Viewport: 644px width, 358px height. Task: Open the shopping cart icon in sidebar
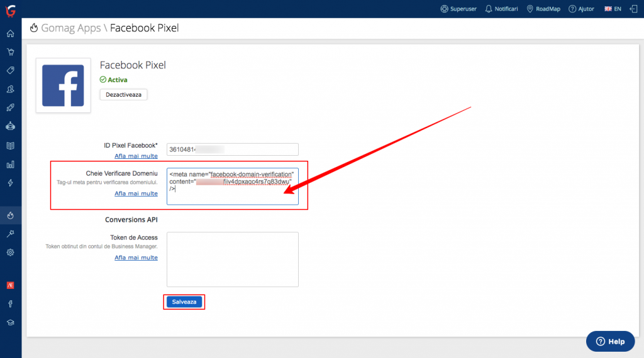point(11,52)
